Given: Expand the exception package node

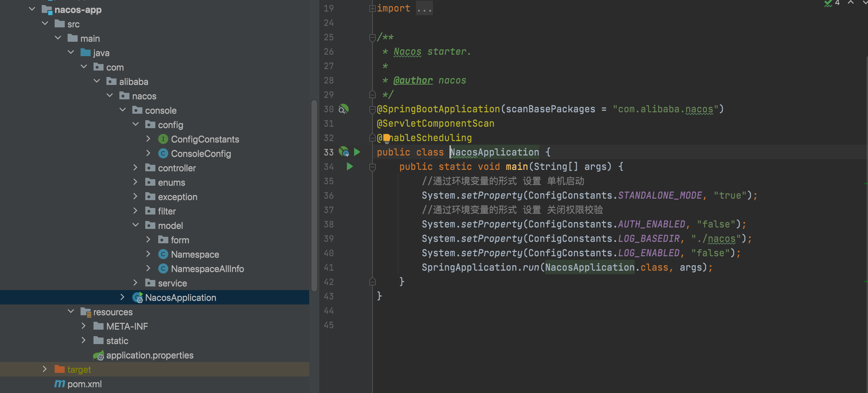Looking at the screenshot, I should point(135,196).
